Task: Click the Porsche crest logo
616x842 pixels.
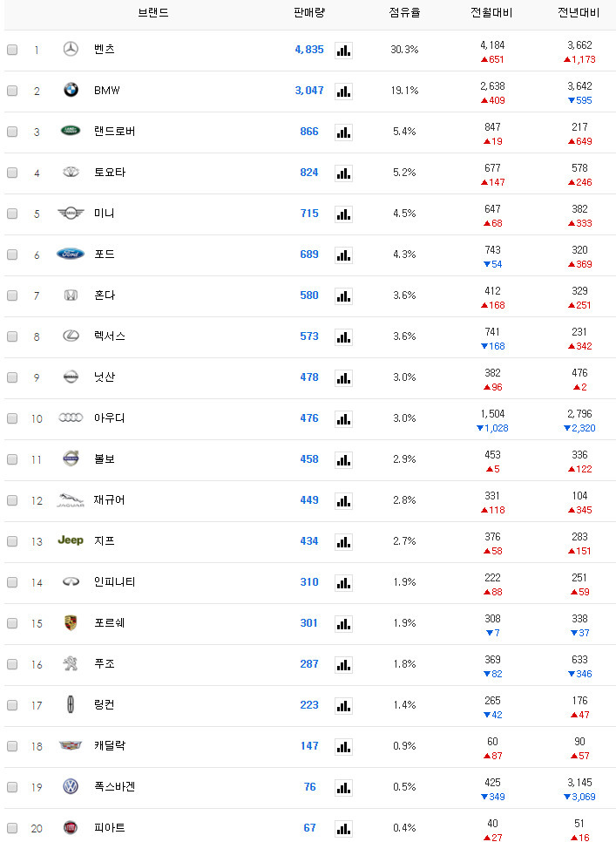Action: [x=71, y=622]
